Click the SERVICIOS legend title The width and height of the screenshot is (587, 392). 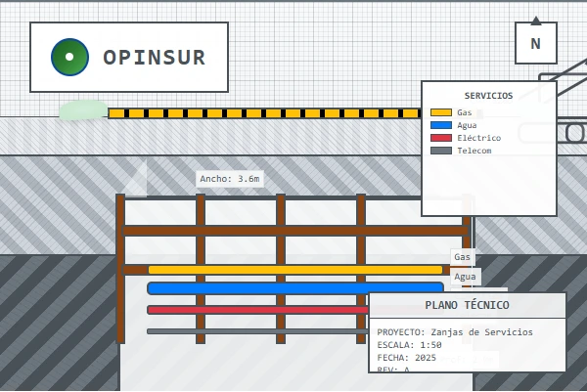tap(488, 96)
